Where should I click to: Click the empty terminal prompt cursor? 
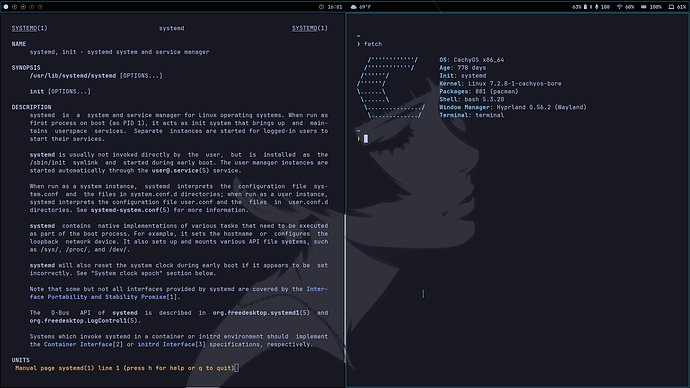point(366,139)
